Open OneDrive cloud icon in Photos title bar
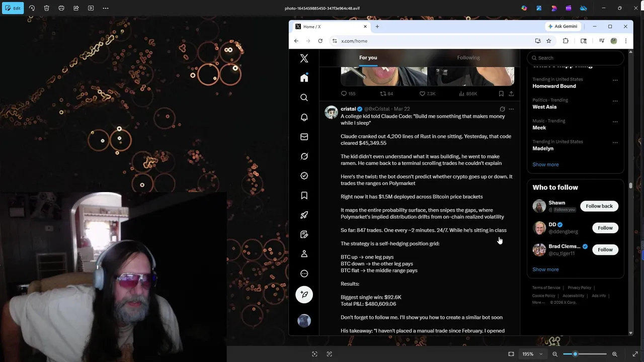 click(584, 8)
